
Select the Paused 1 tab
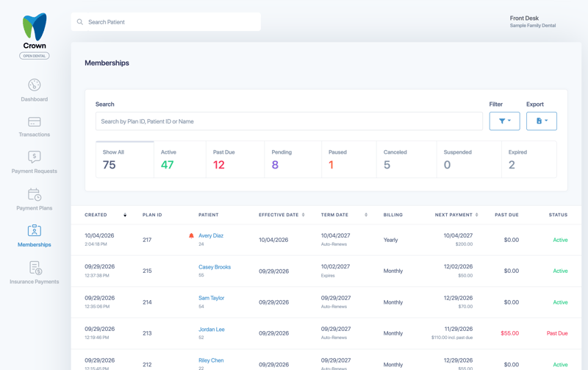[349, 159]
